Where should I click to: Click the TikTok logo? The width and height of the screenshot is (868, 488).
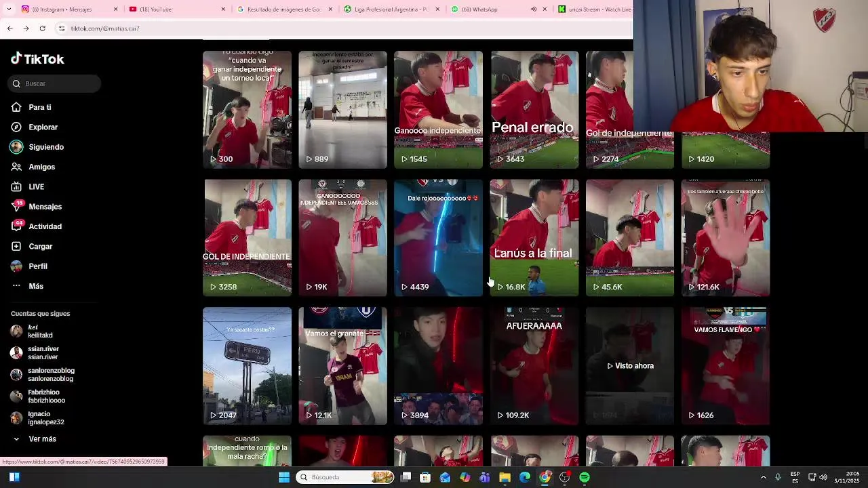pos(37,59)
